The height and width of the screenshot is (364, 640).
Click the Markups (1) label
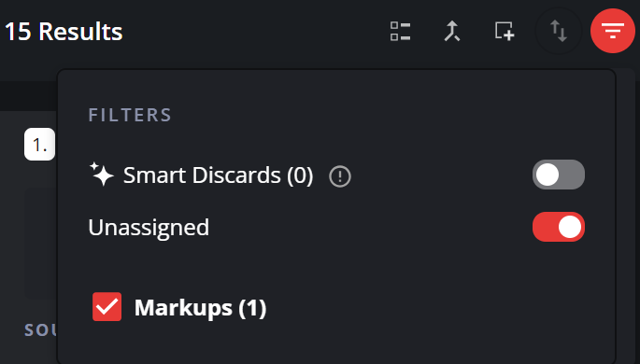point(200,308)
